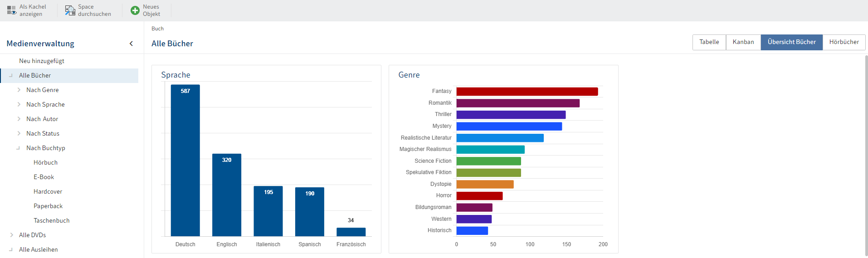Click the olive Spekulative Fiktion bar

click(488, 173)
